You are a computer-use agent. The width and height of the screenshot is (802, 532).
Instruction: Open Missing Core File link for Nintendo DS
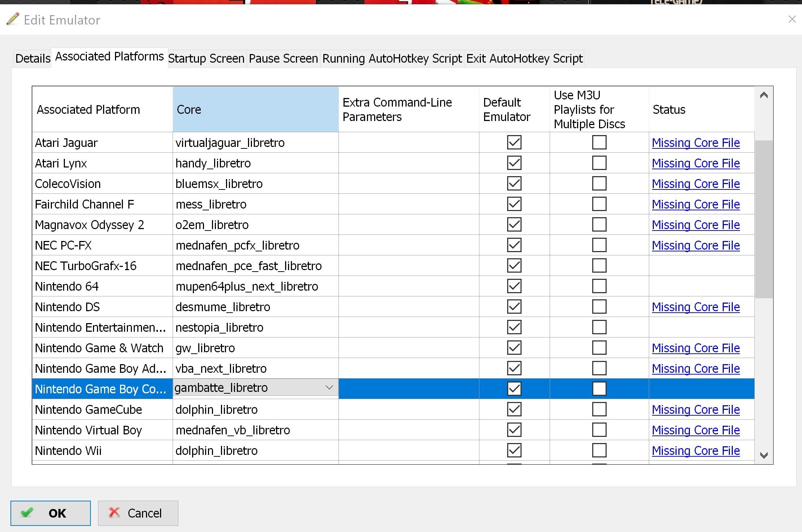pos(696,307)
